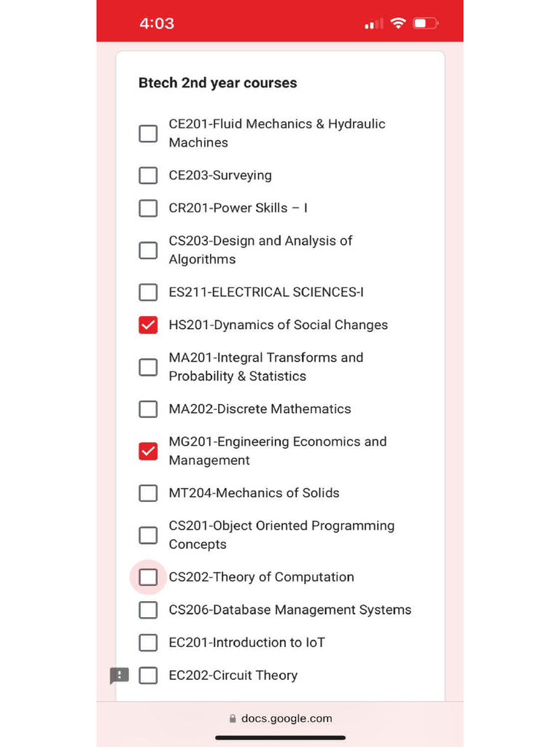Tap the report problem feedback icon
The image size is (560, 747).
[x=119, y=675]
